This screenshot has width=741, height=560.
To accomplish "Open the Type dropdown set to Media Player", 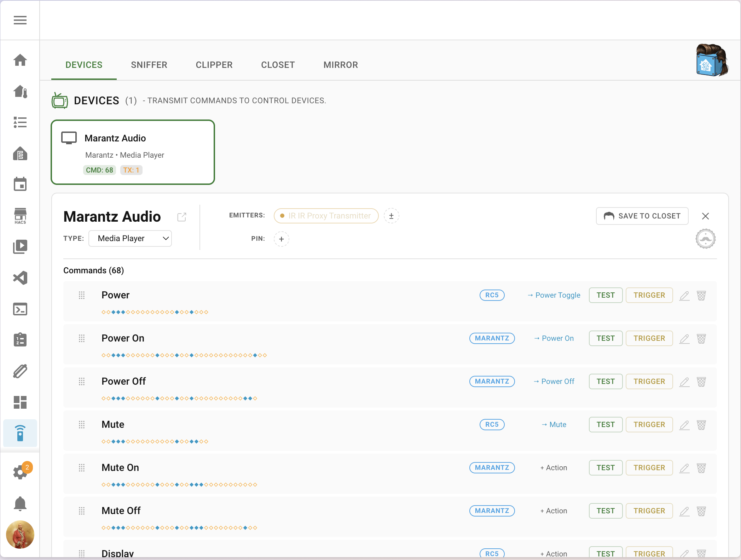I will pos(130,238).
